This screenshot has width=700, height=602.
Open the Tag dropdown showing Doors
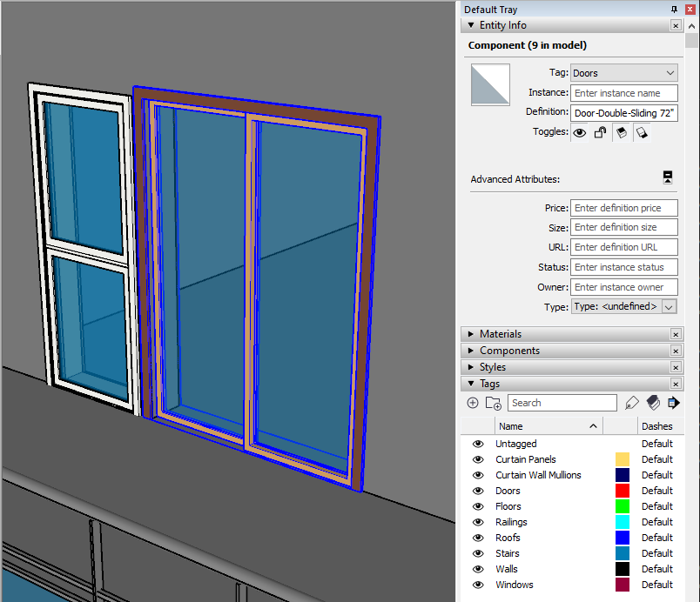[x=623, y=72]
